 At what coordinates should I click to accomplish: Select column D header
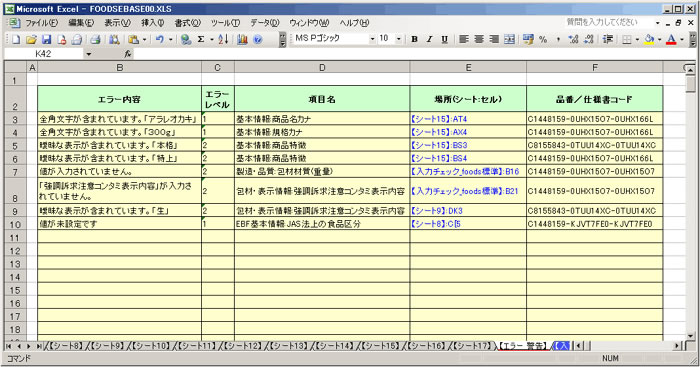coord(322,67)
